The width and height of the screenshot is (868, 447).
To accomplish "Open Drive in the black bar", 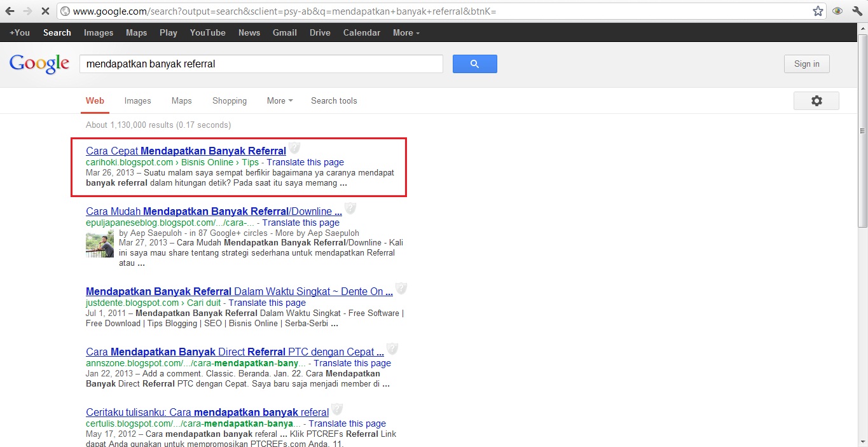I will click(320, 32).
